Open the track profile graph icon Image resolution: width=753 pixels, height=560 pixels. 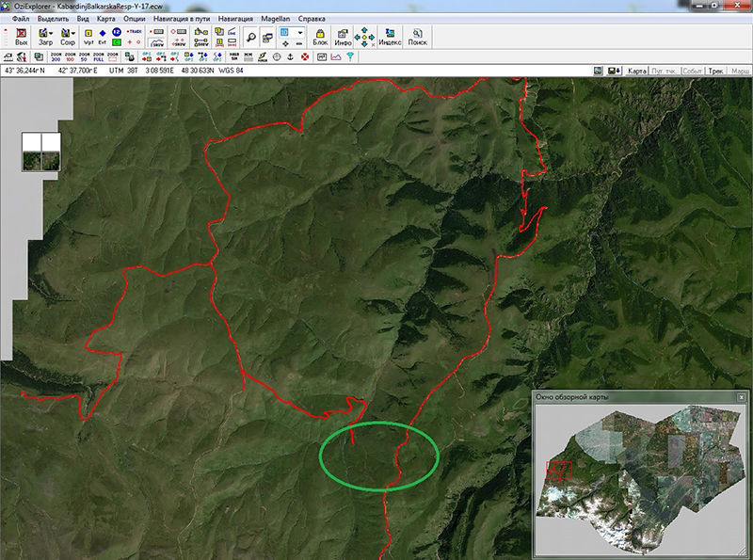(x=336, y=56)
